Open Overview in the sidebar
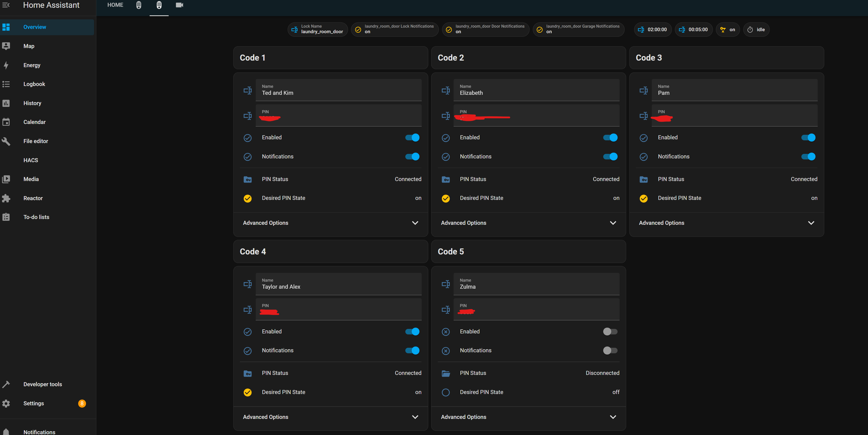Image resolution: width=868 pixels, height=435 pixels. pyautogui.click(x=47, y=27)
